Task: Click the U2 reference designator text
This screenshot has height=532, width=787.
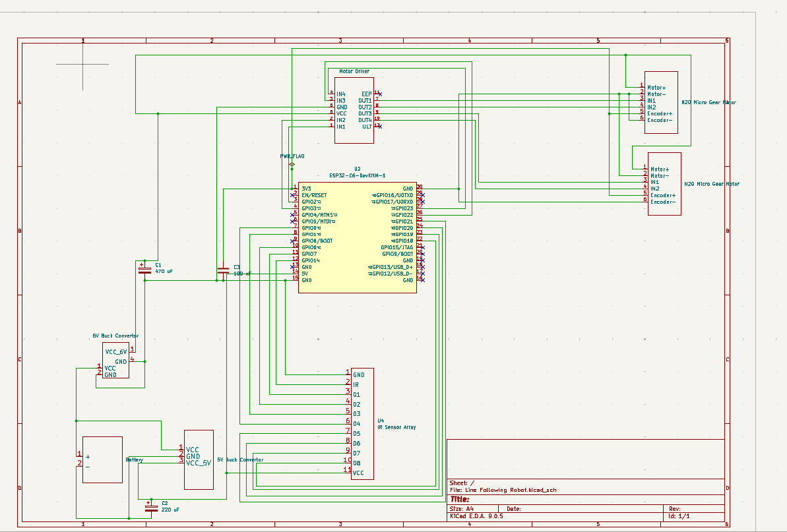Action: tap(357, 169)
